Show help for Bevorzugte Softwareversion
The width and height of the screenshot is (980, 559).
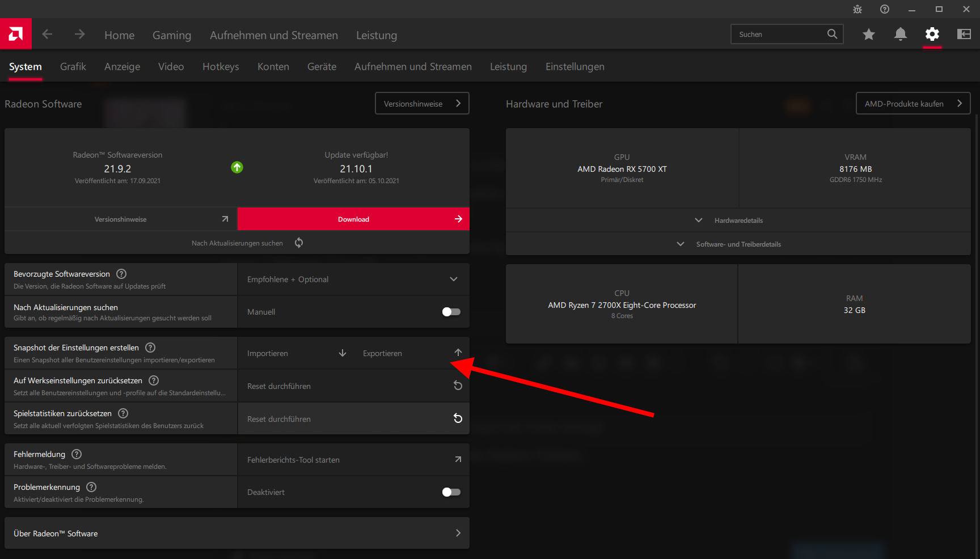point(121,274)
